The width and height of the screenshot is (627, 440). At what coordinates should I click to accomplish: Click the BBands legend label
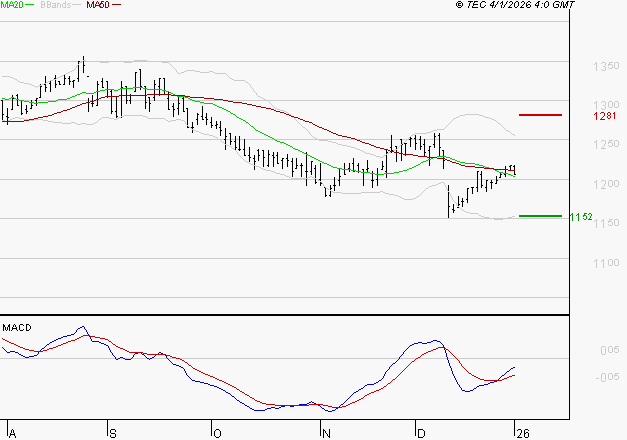[56, 5]
